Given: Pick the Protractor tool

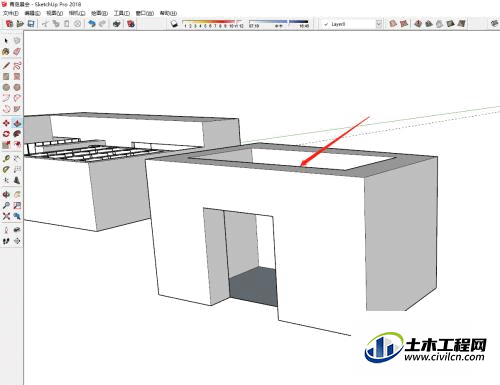Looking at the screenshot, I should [6, 170].
